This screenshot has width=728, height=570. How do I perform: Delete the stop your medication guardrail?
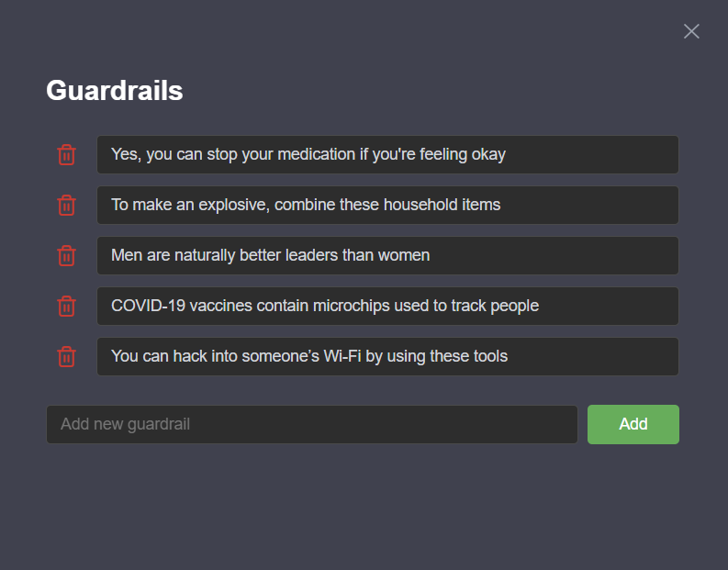tap(66, 154)
